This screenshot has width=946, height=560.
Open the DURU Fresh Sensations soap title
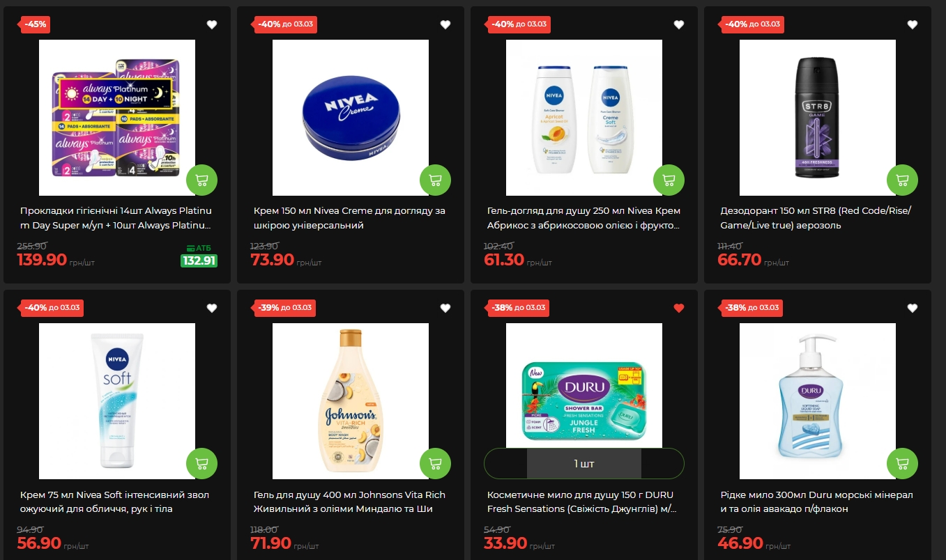coord(582,501)
